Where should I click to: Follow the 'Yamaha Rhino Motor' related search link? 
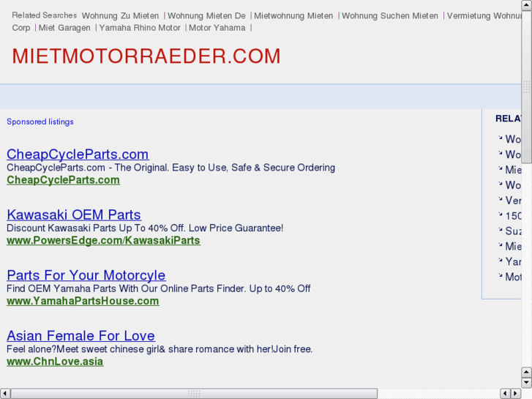tap(140, 28)
